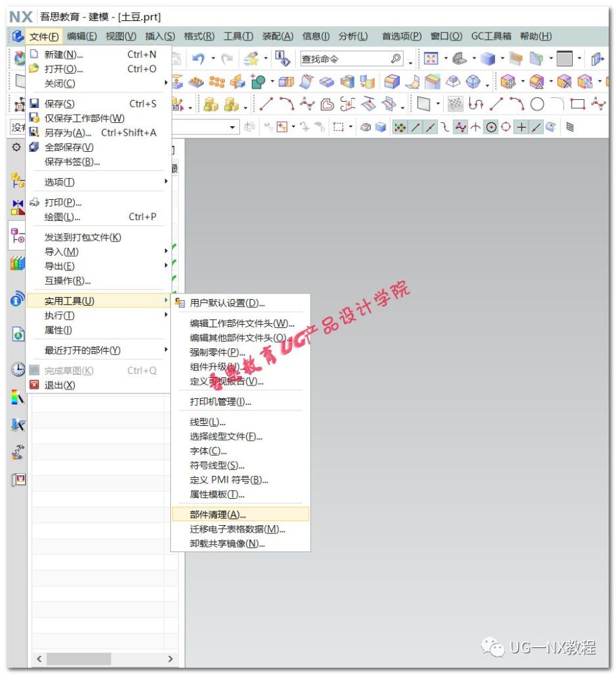Screen dimensions: 616x675
Task: Open the 视图(V) menu
Action: (x=121, y=36)
